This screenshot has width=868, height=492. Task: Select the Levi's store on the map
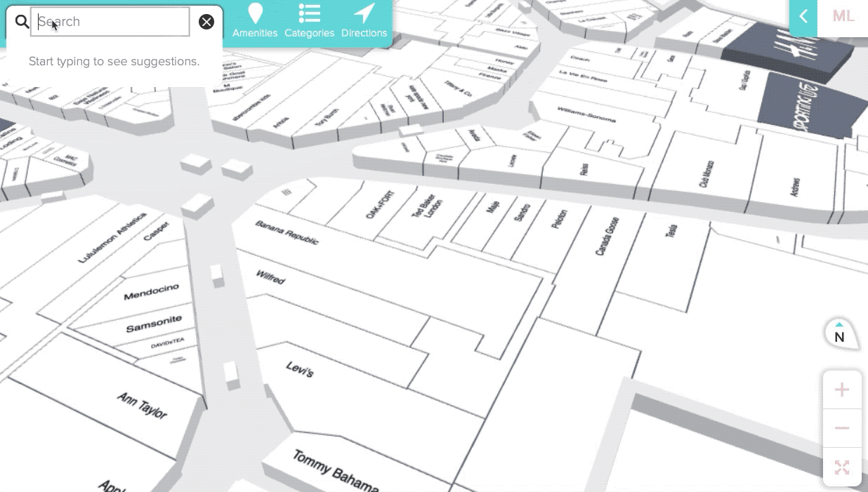(300, 369)
